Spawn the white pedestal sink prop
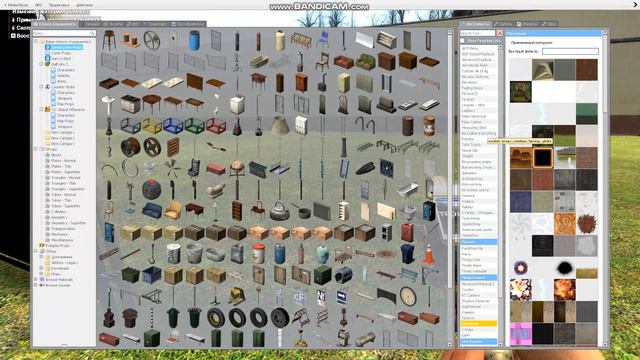Screen dimensions: 640x360 [x=109, y=104]
